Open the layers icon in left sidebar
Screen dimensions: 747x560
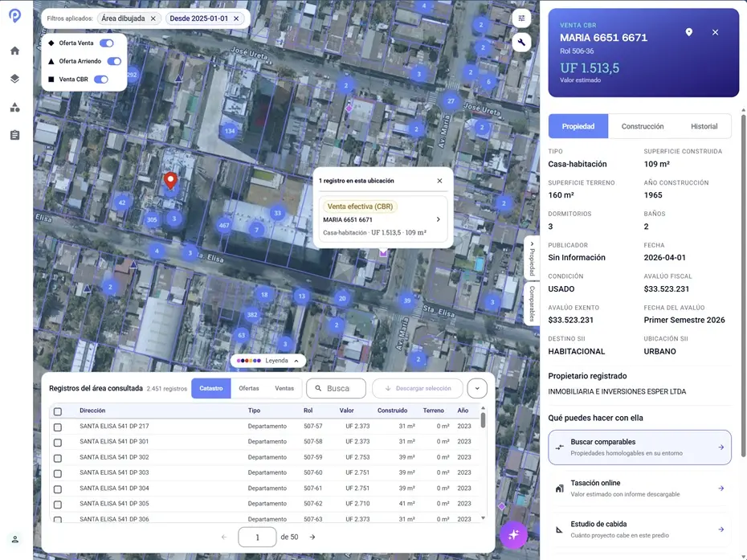(14, 79)
